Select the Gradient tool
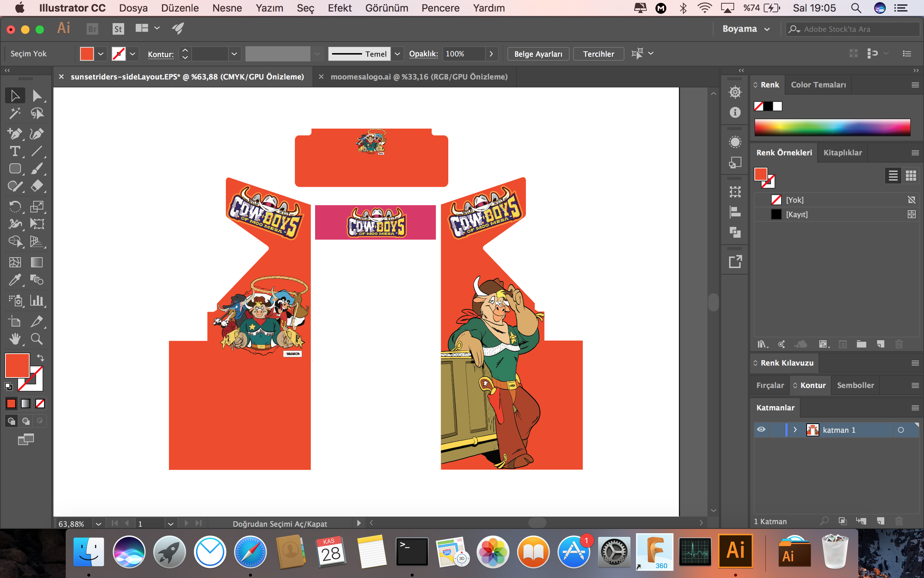This screenshot has width=924, height=578. tap(37, 262)
